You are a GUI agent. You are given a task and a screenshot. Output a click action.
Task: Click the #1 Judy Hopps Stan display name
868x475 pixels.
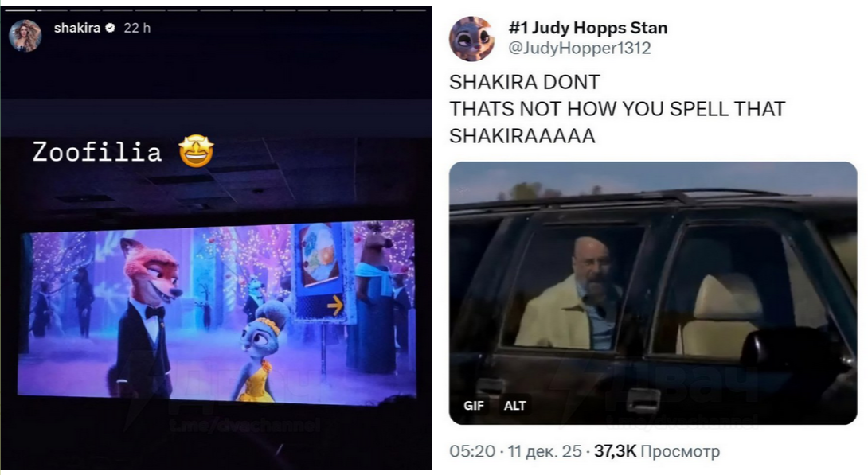[x=588, y=28]
